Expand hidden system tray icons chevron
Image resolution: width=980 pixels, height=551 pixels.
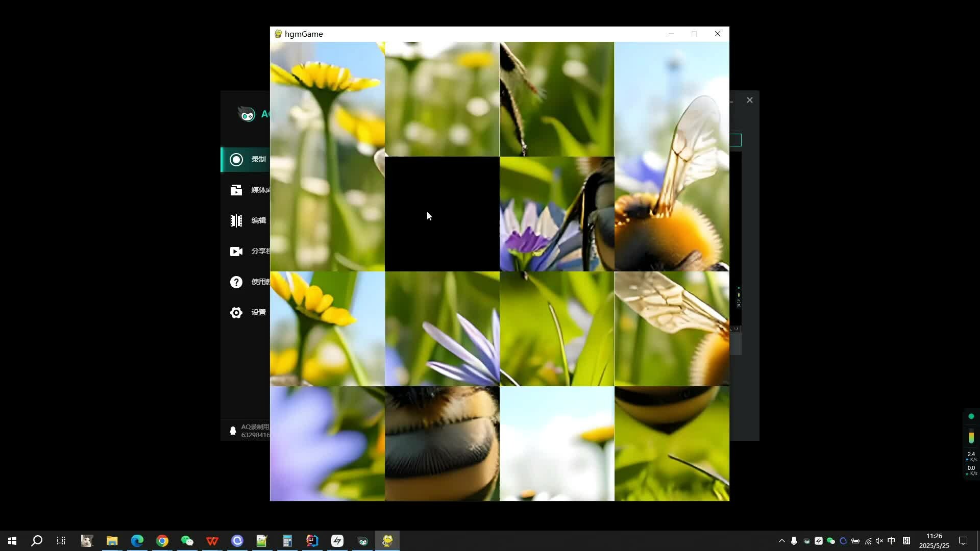coord(781,541)
